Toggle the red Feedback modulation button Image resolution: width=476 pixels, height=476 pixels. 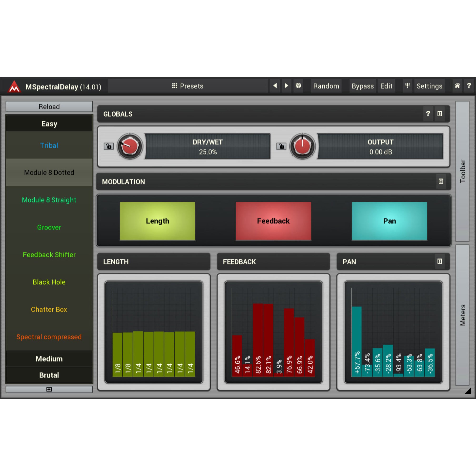click(273, 221)
